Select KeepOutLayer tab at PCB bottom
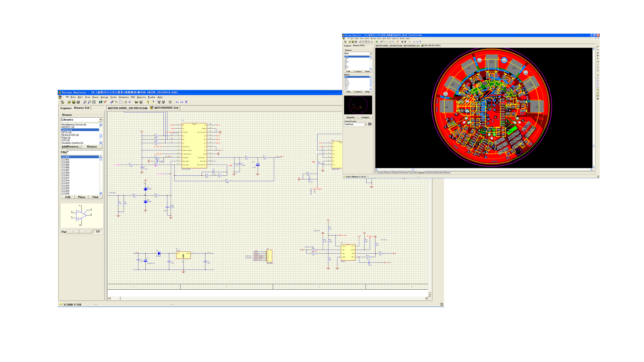This screenshot has width=644, height=362. click(437, 172)
